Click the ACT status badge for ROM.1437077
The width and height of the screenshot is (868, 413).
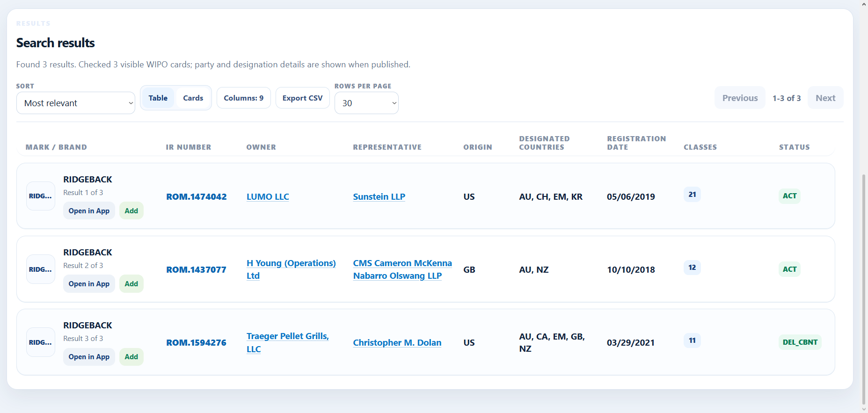coord(789,269)
